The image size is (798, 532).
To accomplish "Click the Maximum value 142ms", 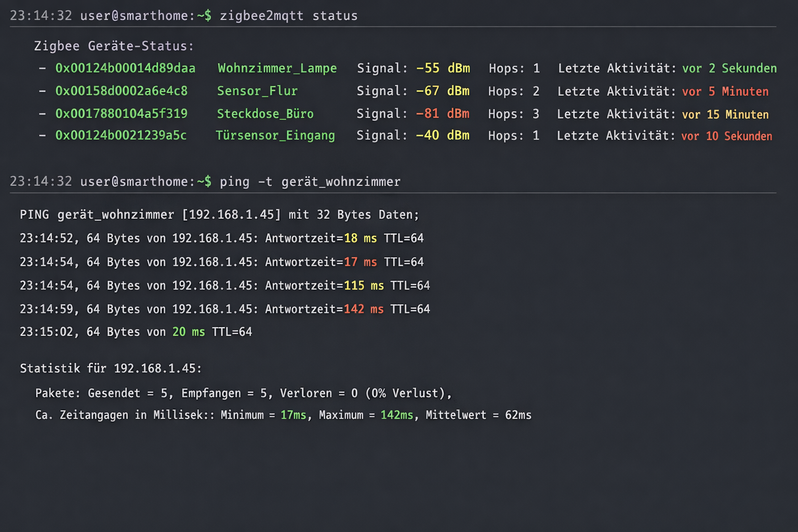I will coord(397,415).
